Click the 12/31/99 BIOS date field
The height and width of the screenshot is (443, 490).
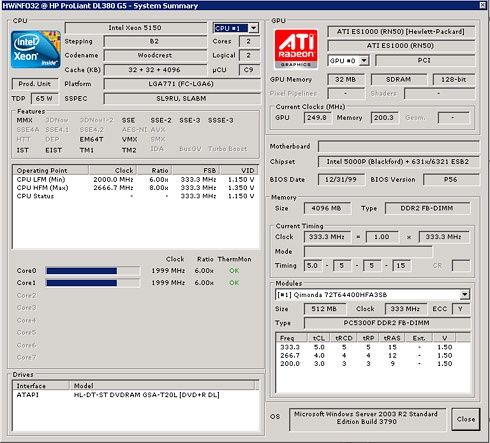341,179
